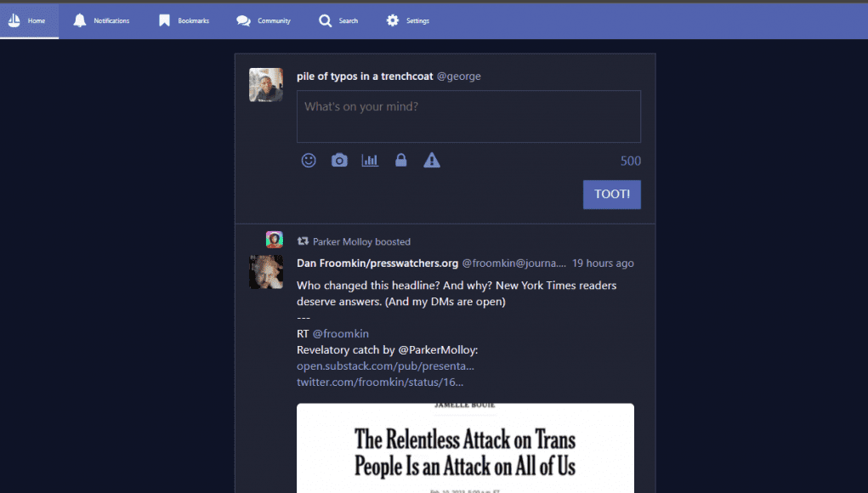Click the magnifying glass Search icon

click(x=325, y=20)
